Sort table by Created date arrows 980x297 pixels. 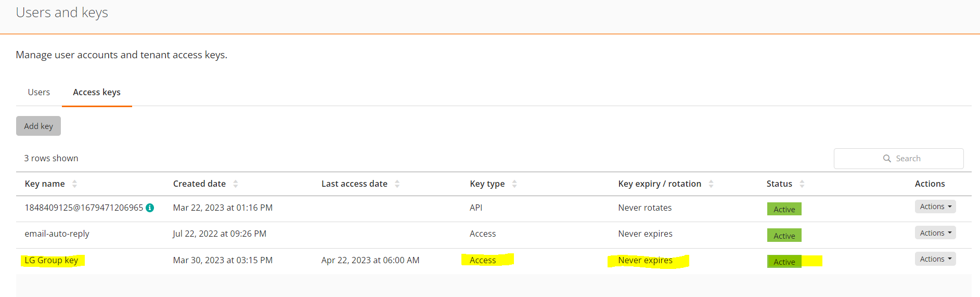coord(236,184)
